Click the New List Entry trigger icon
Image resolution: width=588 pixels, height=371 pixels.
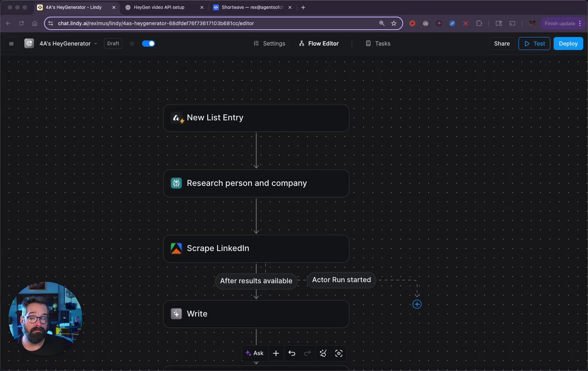pos(177,118)
